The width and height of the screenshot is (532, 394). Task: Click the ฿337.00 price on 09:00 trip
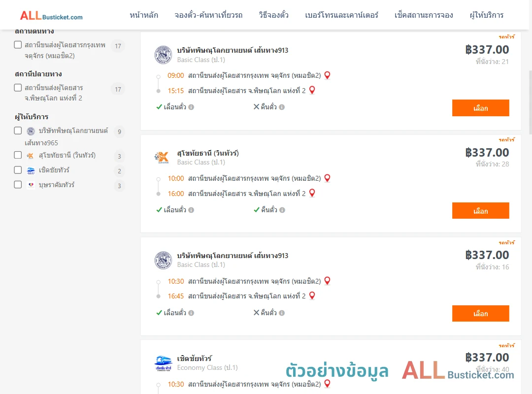[x=487, y=50]
